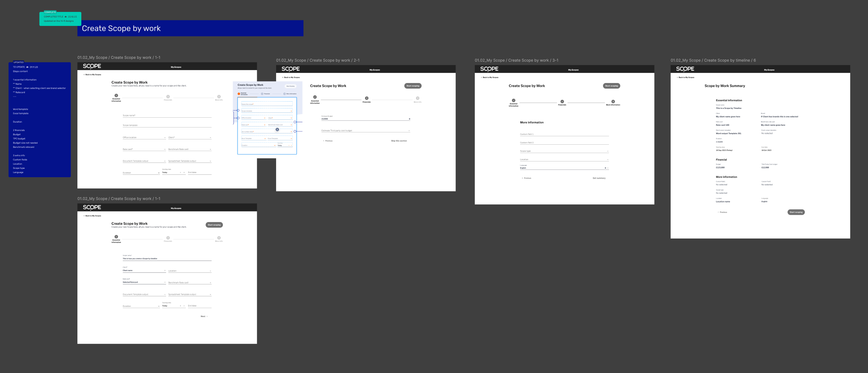
Task: Select the frame label 'Create Scope by work / 2-1'
Action: coord(318,60)
